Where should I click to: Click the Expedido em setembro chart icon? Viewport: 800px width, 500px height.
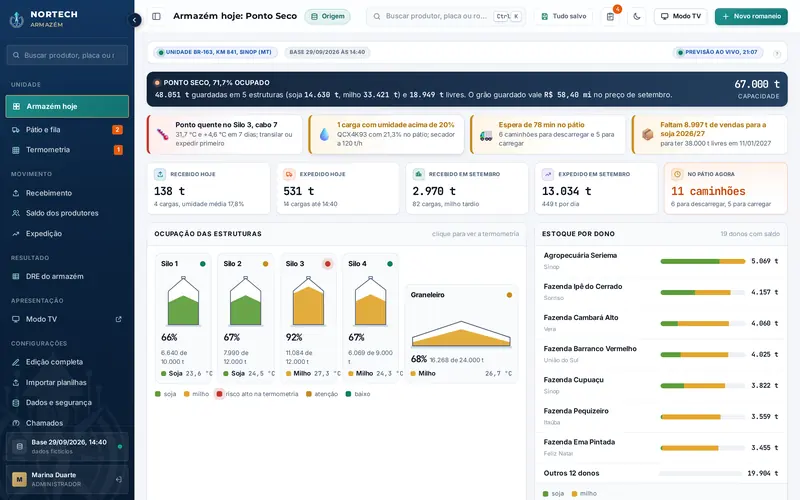pyautogui.click(x=548, y=174)
